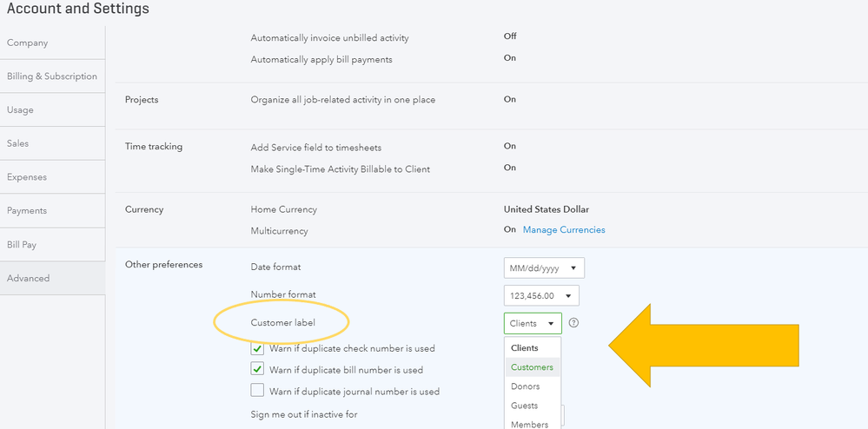Open the Number format dropdown

540,295
